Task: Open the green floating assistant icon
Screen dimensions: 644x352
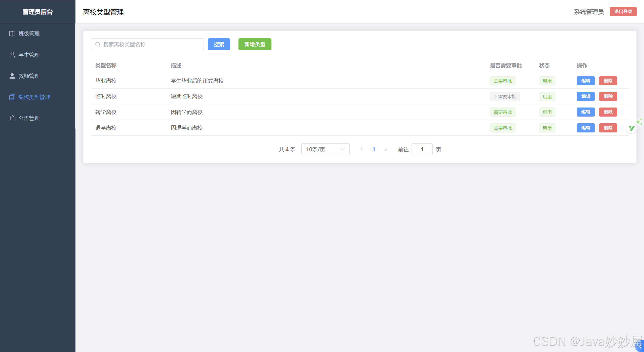Action: [x=631, y=128]
